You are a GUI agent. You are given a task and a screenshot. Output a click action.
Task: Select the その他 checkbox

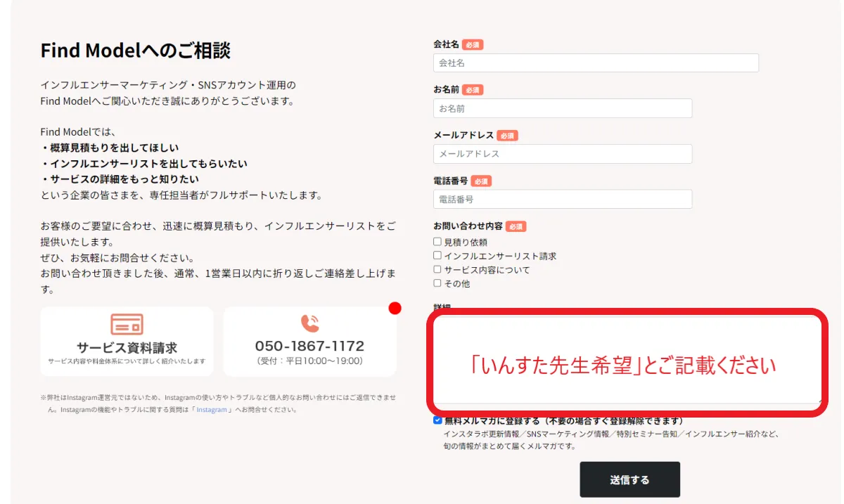437,283
